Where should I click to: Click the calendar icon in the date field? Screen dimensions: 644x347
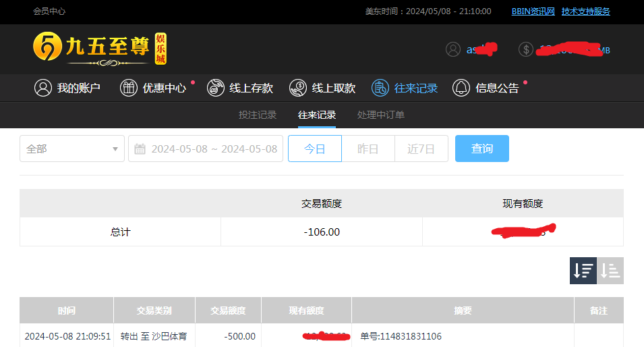point(140,149)
